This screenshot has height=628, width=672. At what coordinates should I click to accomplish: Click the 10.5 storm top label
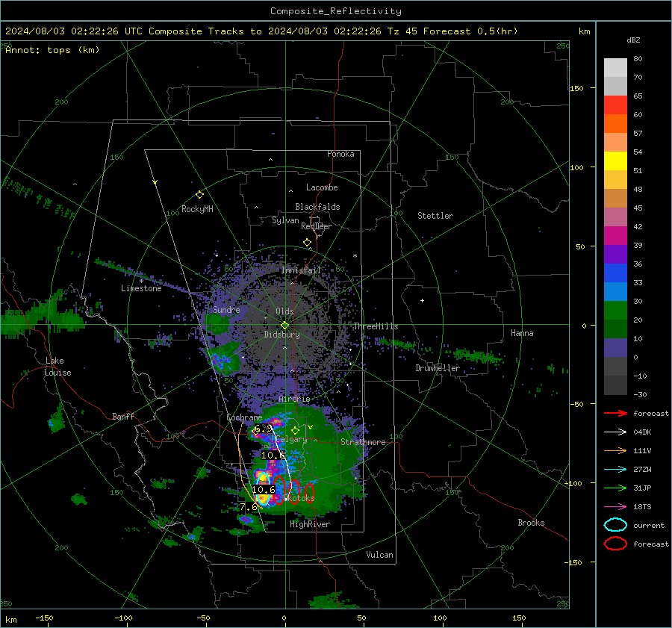pyautogui.click(x=273, y=456)
